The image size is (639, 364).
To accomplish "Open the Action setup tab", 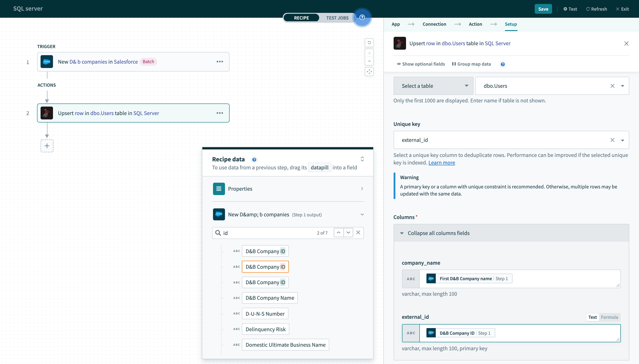I will (475, 24).
